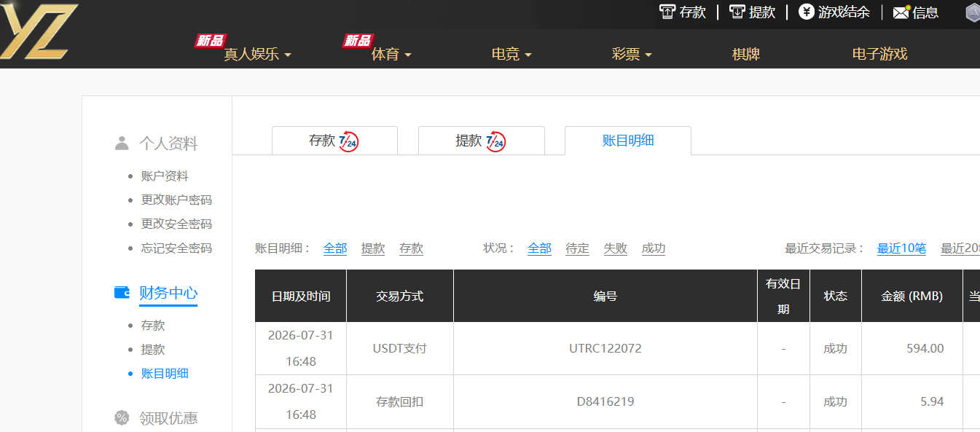Viewport: 980px width, 432px height.
Task: Open 提款 under 财务中心 in sidebar
Action: (x=153, y=349)
